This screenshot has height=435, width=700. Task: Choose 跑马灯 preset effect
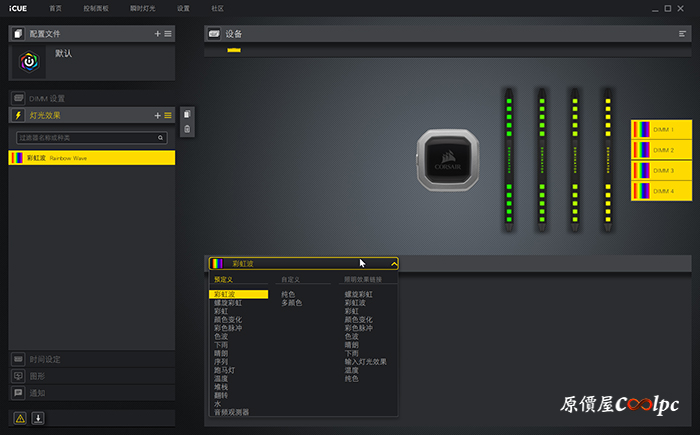pyautogui.click(x=224, y=370)
